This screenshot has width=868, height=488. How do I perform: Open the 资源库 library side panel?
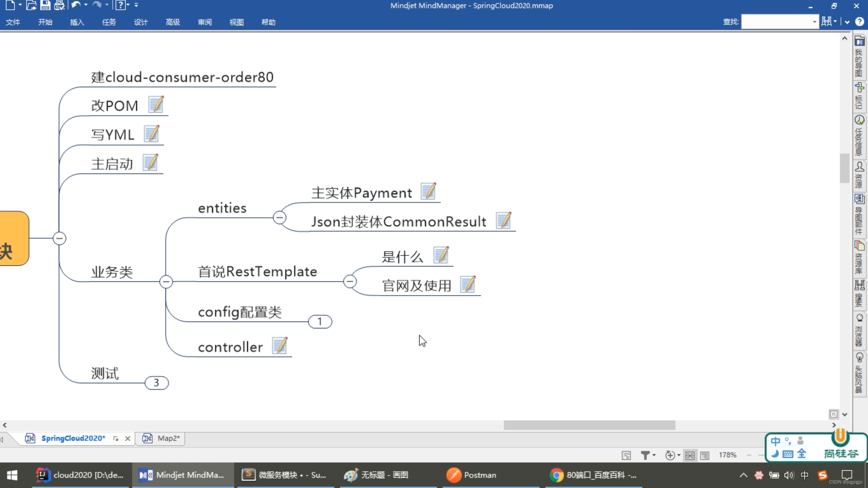(859, 258)
